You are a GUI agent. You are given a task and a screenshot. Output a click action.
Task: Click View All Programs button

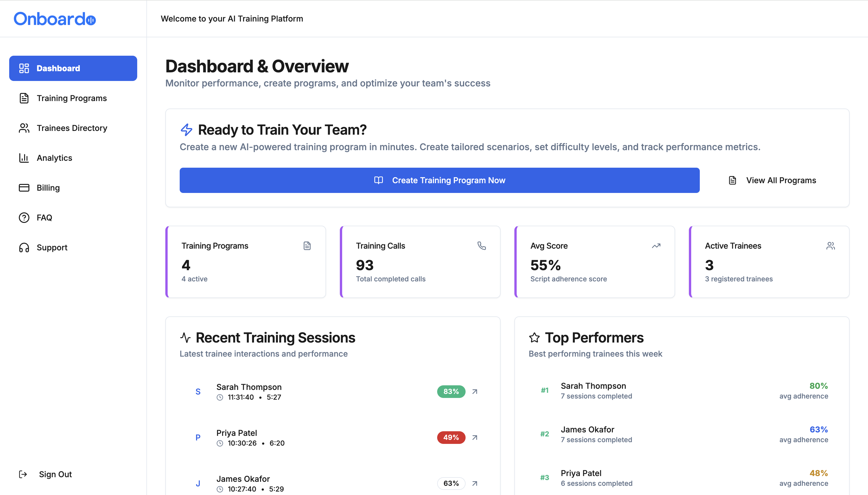point(772,180)
